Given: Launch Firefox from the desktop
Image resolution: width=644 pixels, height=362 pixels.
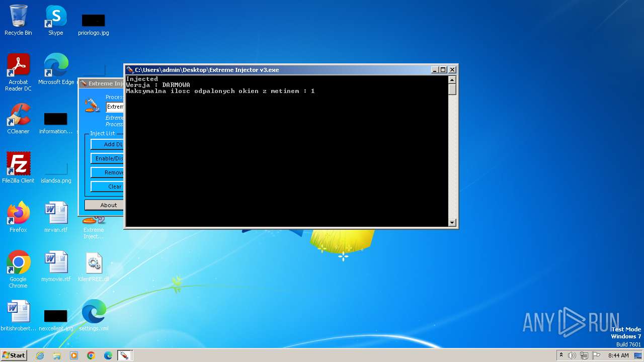Looking at the screenshot, I should (18, 217).
